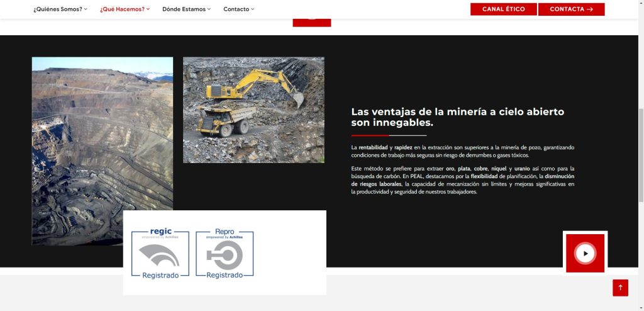Go to the Dónde Estamos menu item

point(184,9)
